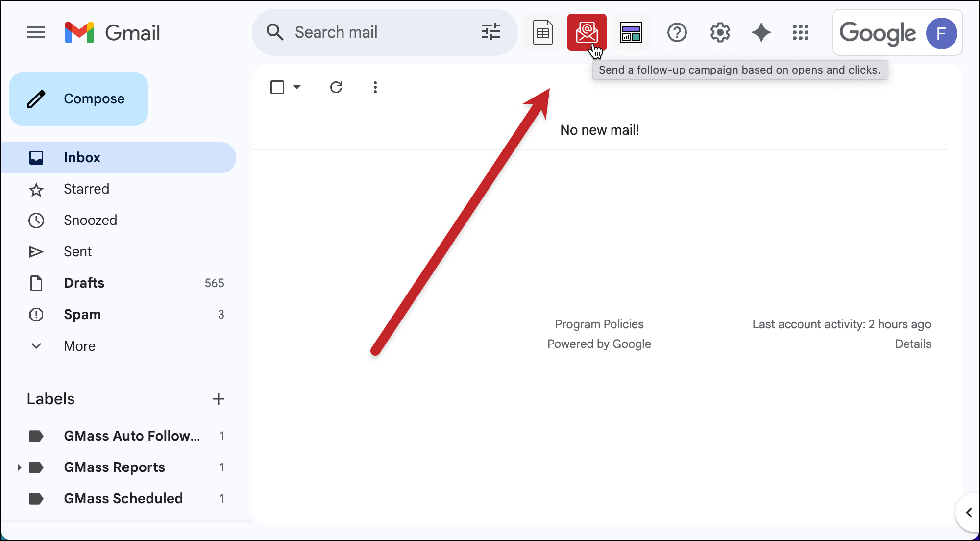
Task: Tick the select all messages checkbox
Action: point(277,87)
